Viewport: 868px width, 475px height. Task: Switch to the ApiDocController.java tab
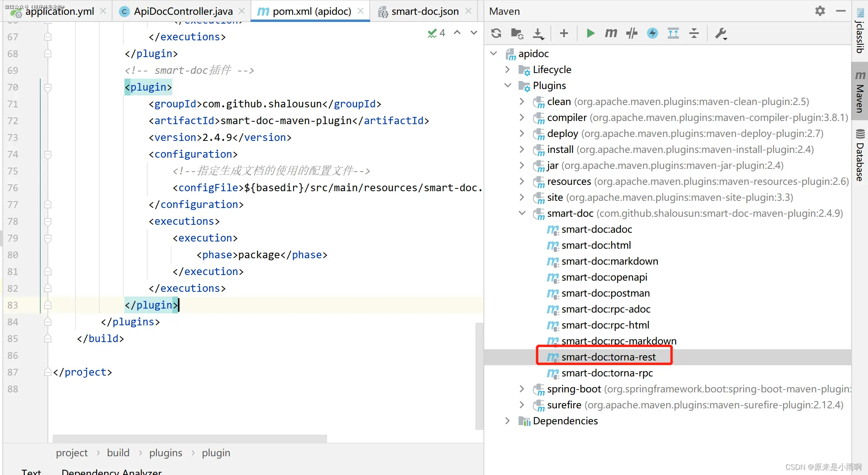pos(183,11)
